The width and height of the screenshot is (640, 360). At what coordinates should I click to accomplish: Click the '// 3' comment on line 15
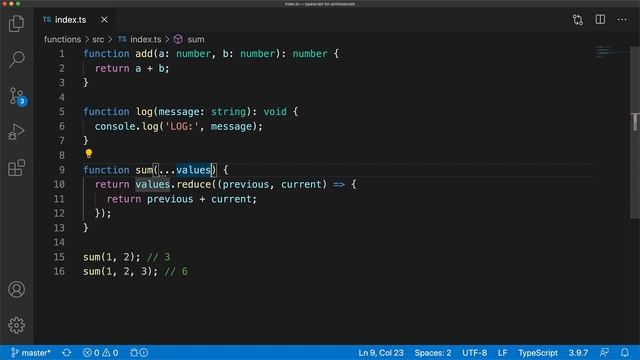[158, 257]
